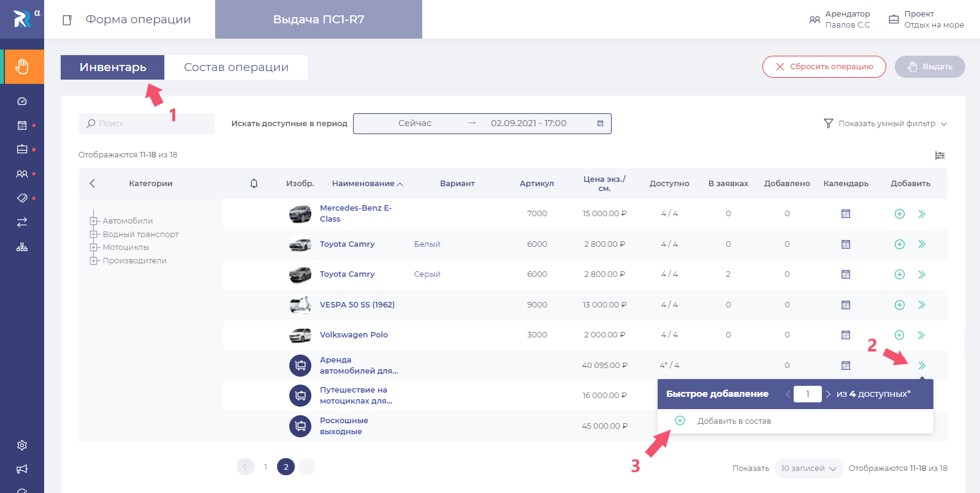The width and height of the screenshot is (980, 493).
Task: Click the Выдать button
Action: click(x=930, y=67)
